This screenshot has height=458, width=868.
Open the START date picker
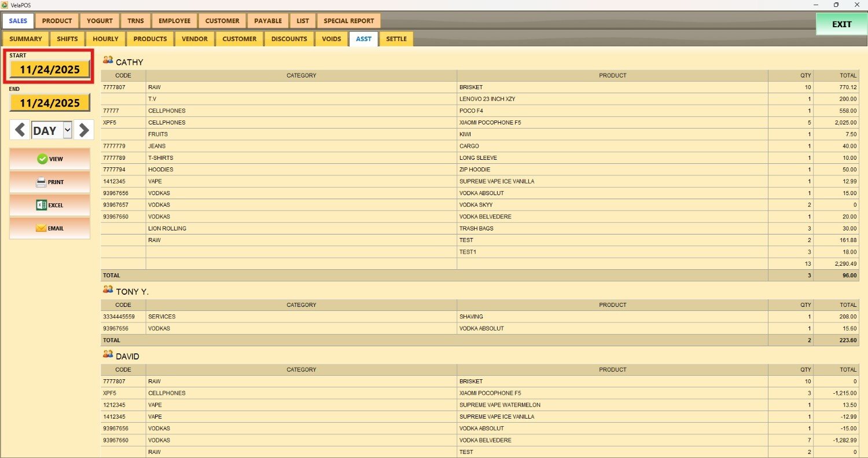(x=50, y=69)
